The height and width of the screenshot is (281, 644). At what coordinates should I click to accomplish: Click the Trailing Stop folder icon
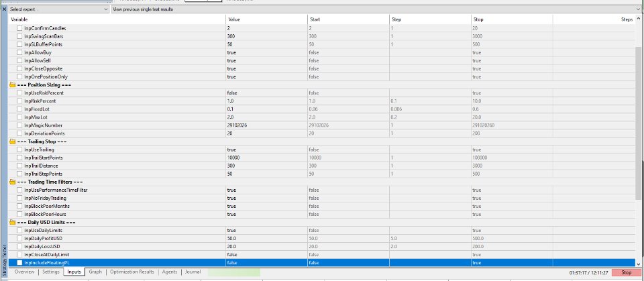pyautogui.click(x=12, y=142)
